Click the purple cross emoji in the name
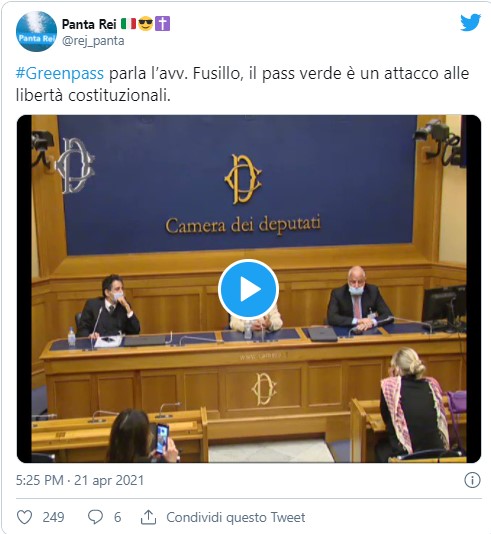 (x=162, y=24)
